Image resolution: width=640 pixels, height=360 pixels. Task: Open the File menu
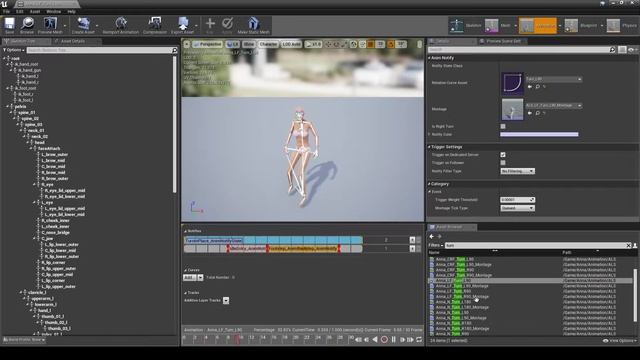tap(6, 11)
